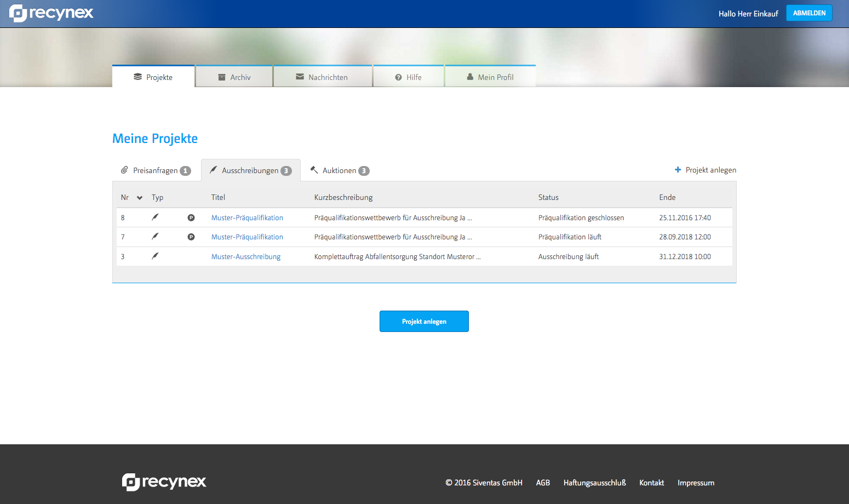Click the recynex logo in header
The width and height of the screenshot is (849, 504).
[51, 13]
